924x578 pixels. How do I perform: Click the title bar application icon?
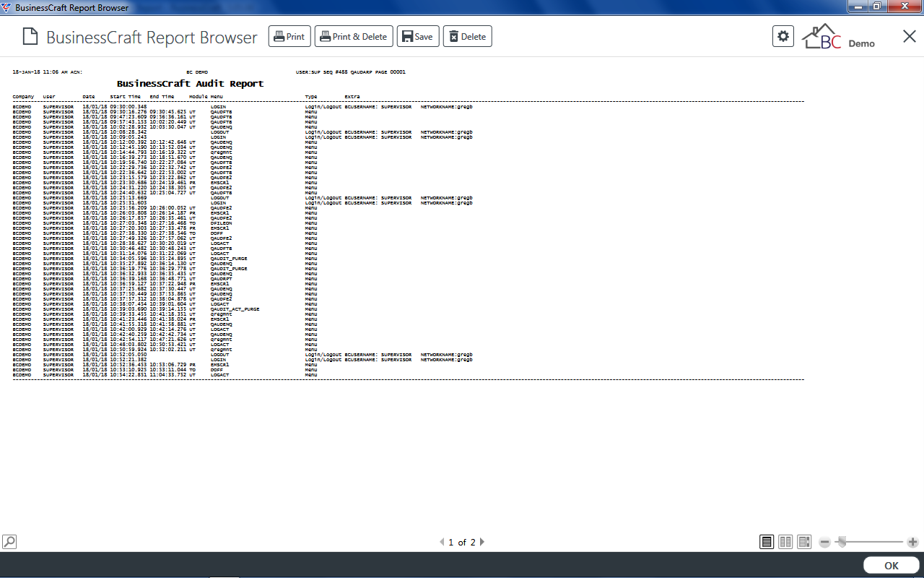click(6, 7)
